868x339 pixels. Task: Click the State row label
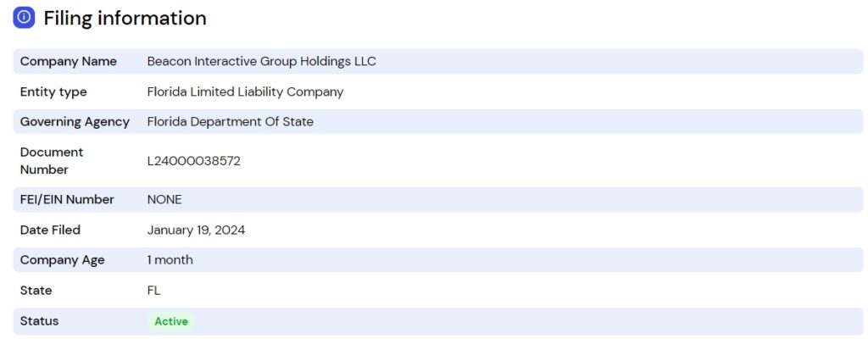coord(36,291)
